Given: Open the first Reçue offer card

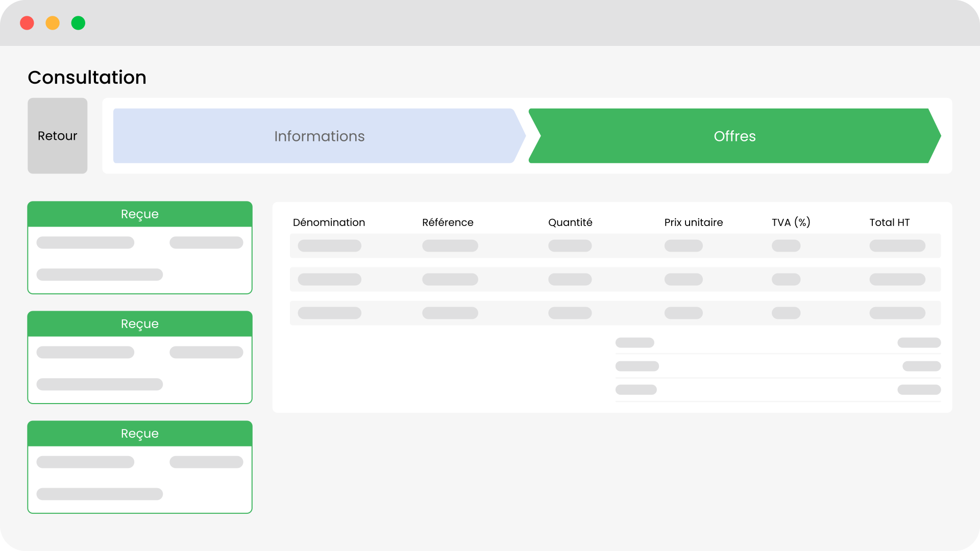Looking at the screenshot, I should (139, 259).
